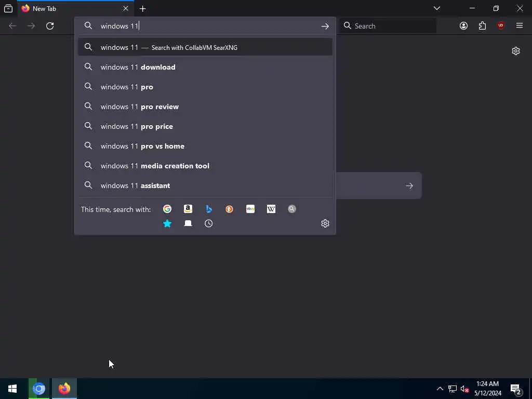532x399 pixels.
Task: Open the Firefox View icon beside the tabs
Action: pyautogui.click(x=8, y=8)
